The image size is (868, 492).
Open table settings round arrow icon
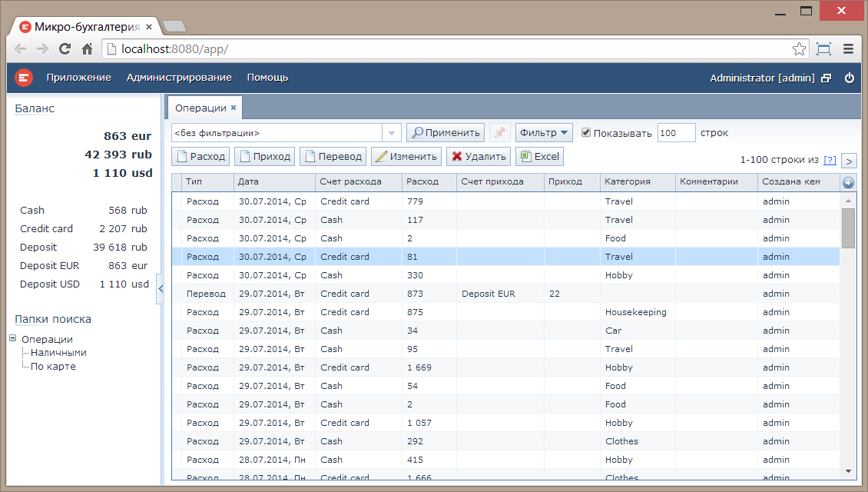click(848, 181)
